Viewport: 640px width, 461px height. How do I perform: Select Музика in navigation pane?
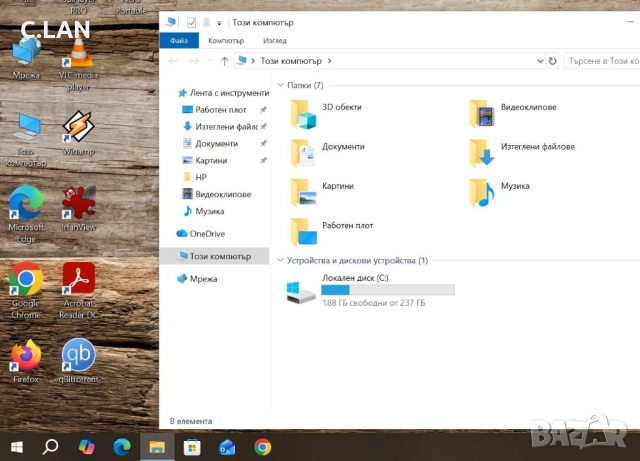(204, 211)
